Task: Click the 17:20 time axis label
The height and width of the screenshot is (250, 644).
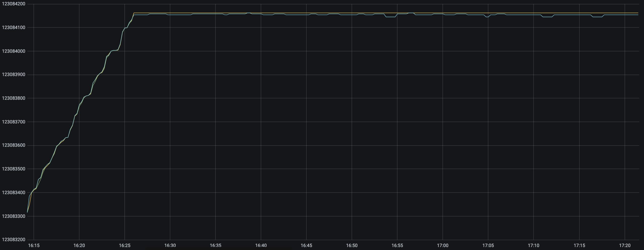Action: click(625, 245)
